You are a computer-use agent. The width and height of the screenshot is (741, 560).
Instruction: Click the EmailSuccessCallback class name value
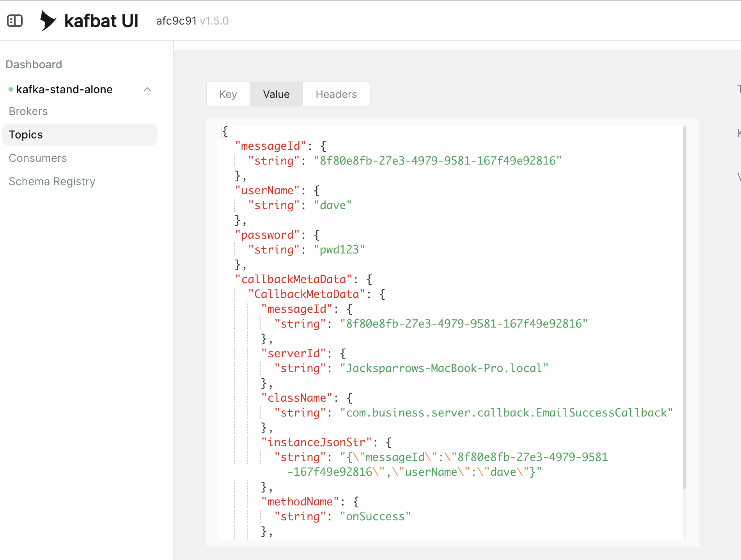click(x=507, y=413)
